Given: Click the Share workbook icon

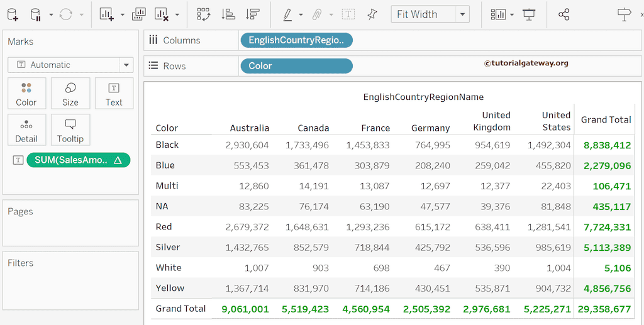Looking at the screenshot, I should coord(563,14).
